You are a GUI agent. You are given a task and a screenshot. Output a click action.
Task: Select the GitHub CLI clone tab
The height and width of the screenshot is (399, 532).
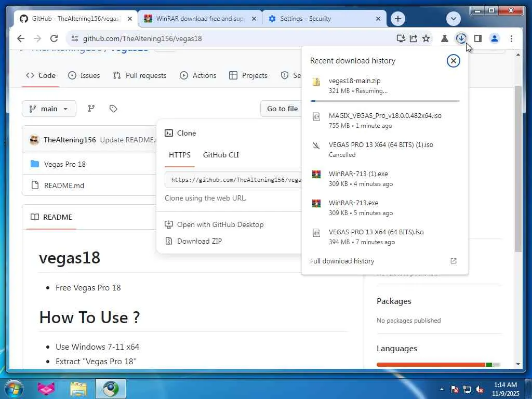pos(221,155)
